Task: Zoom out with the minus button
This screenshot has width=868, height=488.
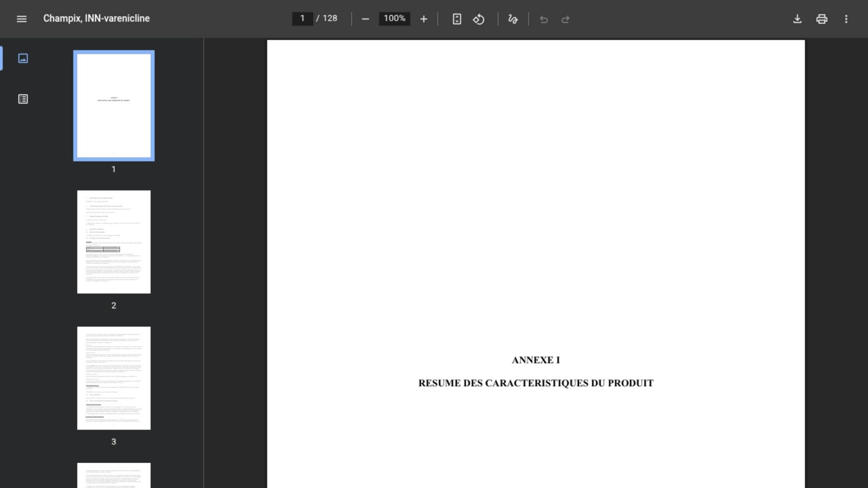Action: (x=365, y=19)
